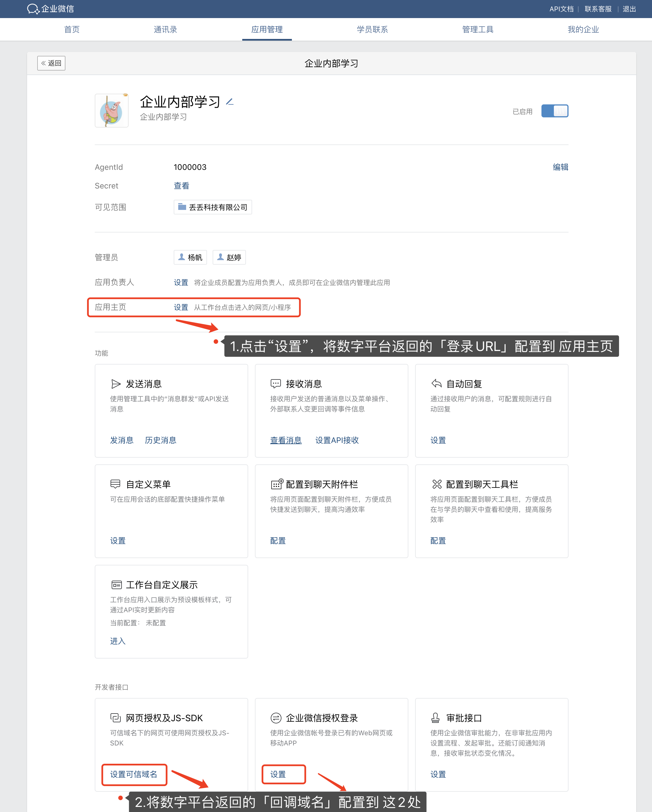Click 查看 to reveal the Secret

(181, 186)
